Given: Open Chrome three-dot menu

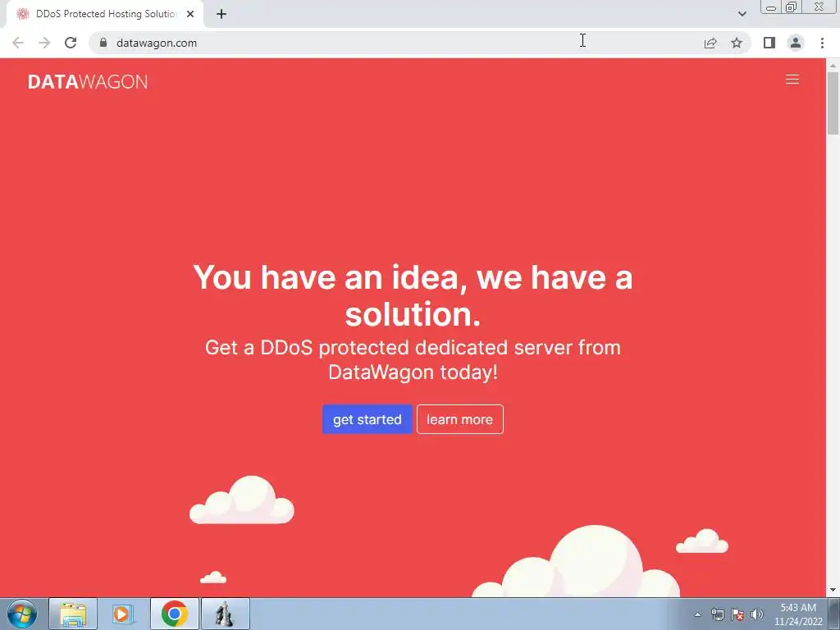Looking at the screenshot, I should click(822, 43).
